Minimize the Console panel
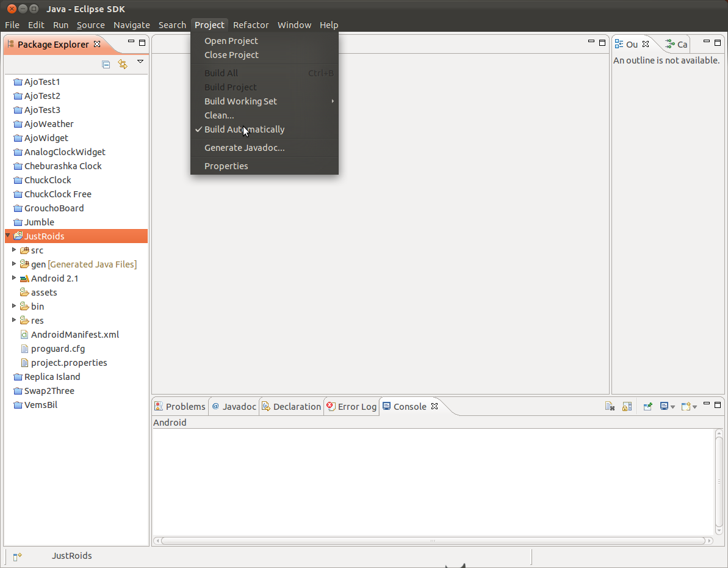The image size is (728, 568). pyautogui.click(x=707, y=404)
